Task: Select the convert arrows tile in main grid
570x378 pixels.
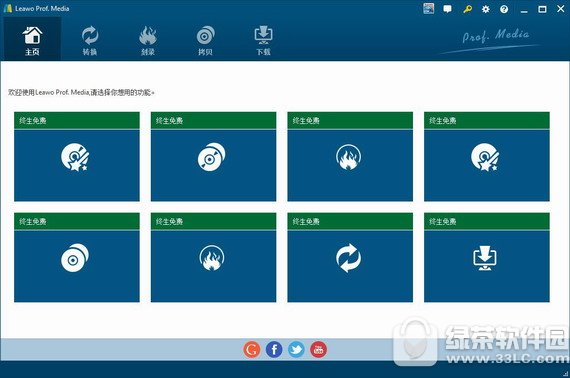Action: coord(350,257)
